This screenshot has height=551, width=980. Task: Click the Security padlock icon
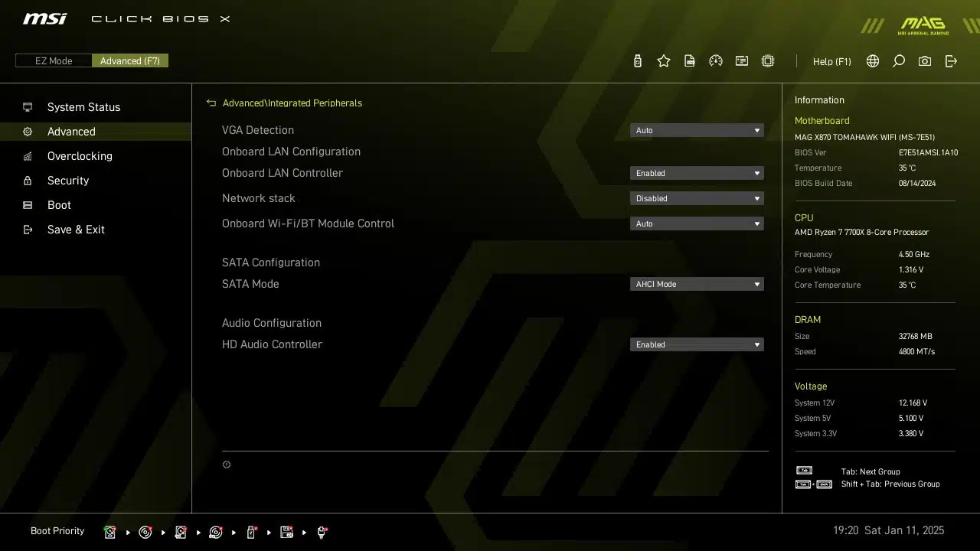pyautogui.click(x=28, y=181)
